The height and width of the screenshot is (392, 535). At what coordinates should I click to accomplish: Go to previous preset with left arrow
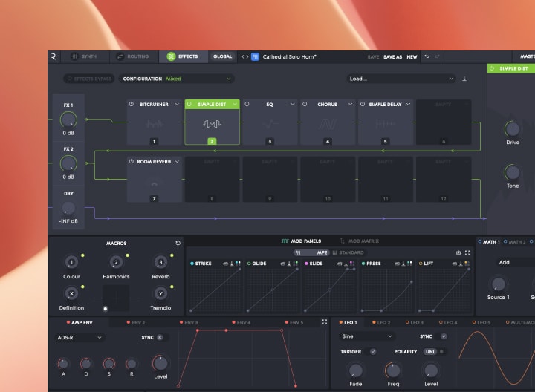point(243,56)
